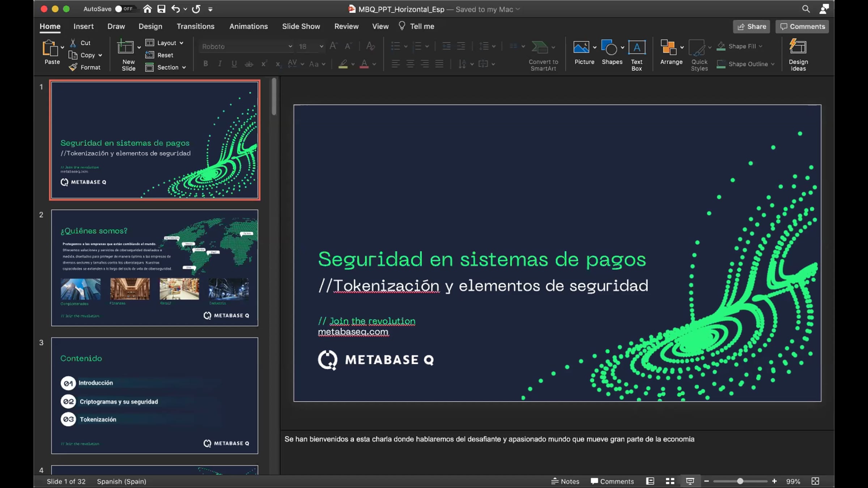Insert a Picture
Screen dimensions: 868x488
(x=584, y=52)
